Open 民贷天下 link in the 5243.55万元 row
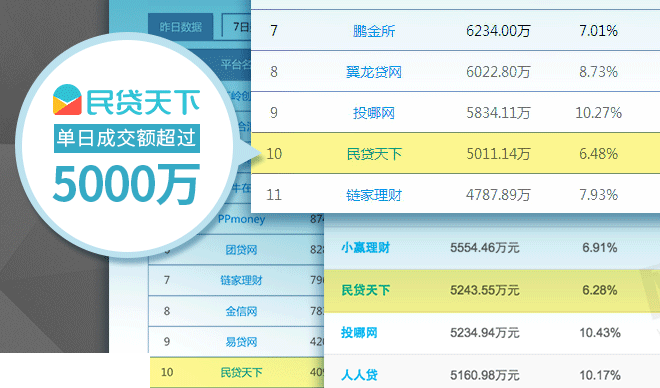 pos(365,290)
